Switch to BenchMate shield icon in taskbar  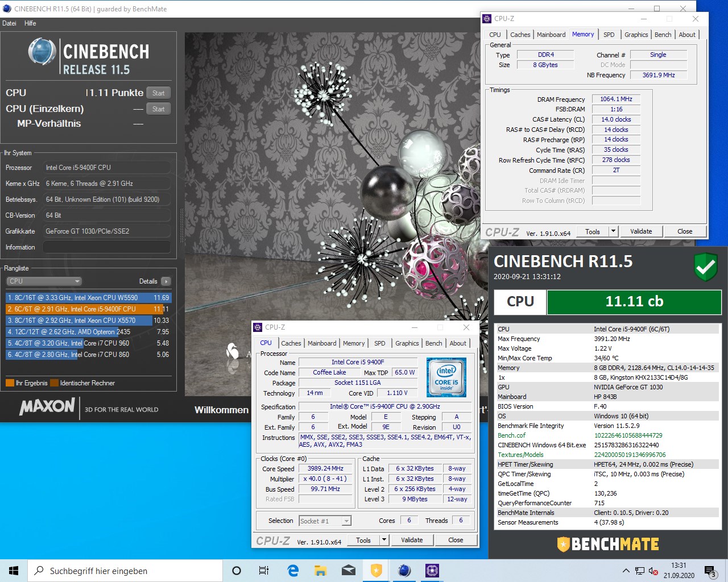click(377, 571)
